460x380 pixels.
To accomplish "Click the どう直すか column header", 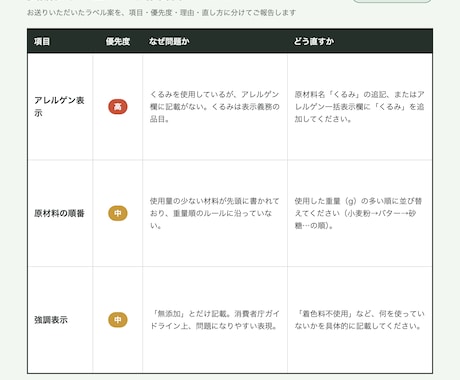I will tap(314, 41).
